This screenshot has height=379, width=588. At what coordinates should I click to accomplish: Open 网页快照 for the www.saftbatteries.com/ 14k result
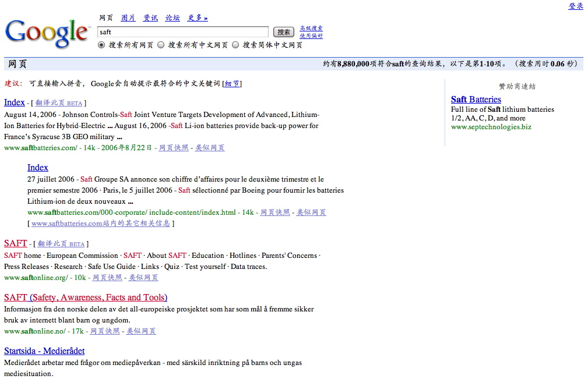coord(173,147)
